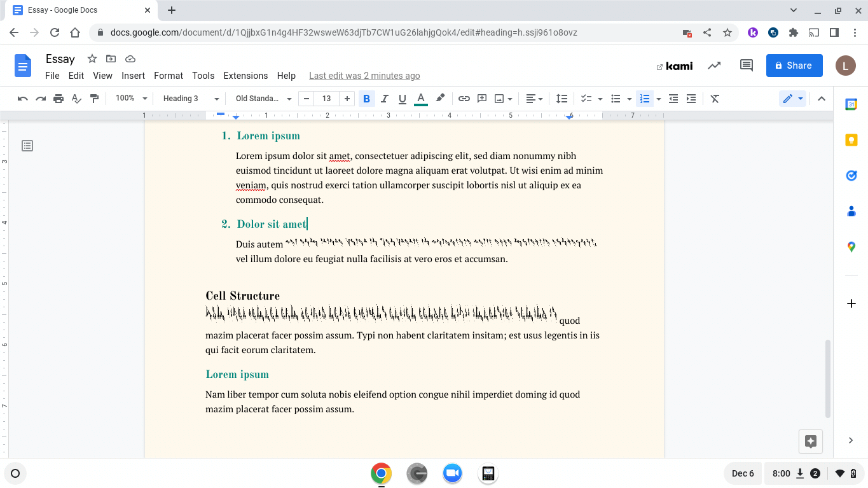Open the Heading 3 styles dropdown
This screenshot has height=488, width=868.
(x=190, y=99)
